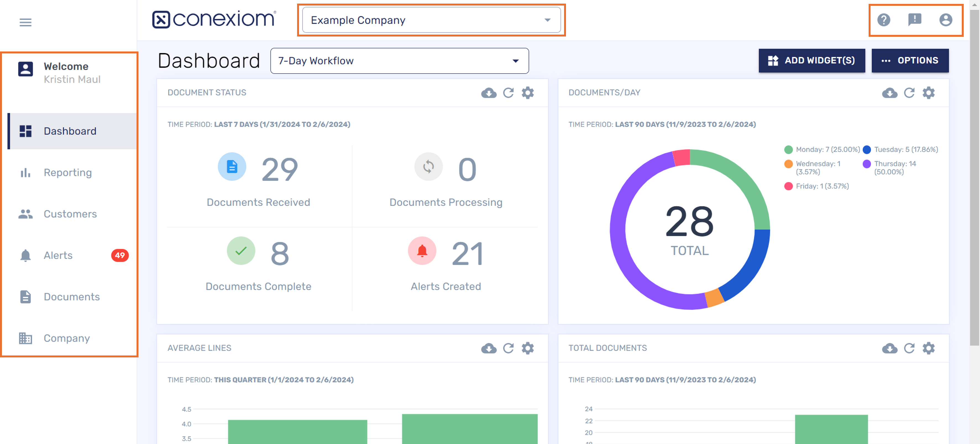Open the user account profile icon

pyautogui.click(x=945, y=20)
